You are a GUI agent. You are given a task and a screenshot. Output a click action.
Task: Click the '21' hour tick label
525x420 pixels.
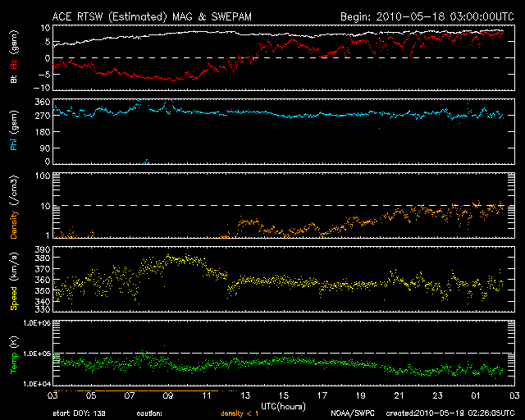click(x=399, y=395)
